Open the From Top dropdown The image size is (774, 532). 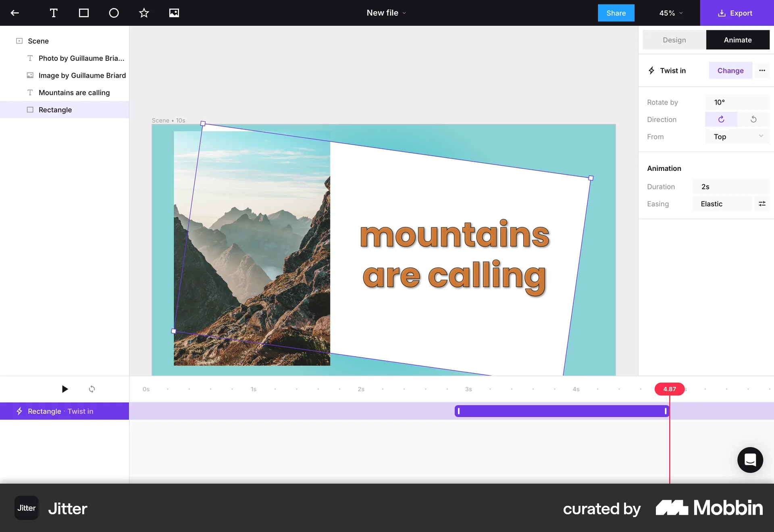coord(737,137)
